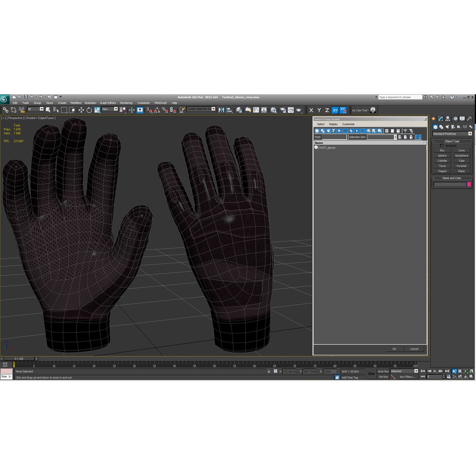The width and height of the screenshot is (476, 476).
Task: Open the Display menu in Select From Scene
Action: pos(333,124)
